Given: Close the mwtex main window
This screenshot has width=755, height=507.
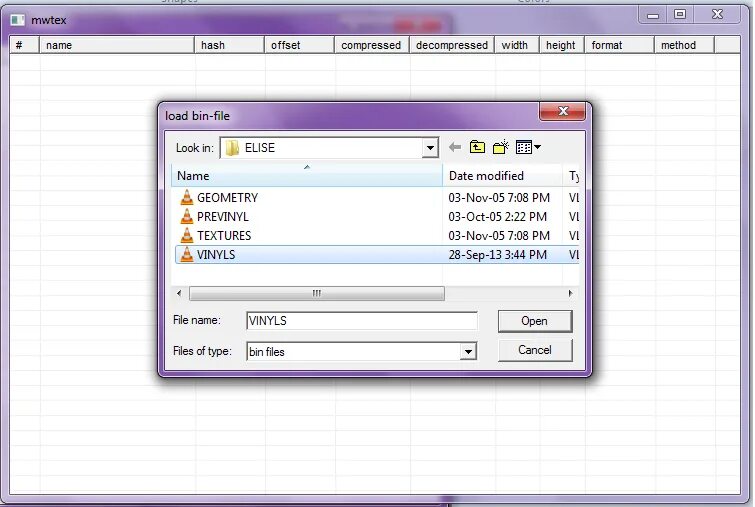Looking at the screenshot, I should (717, 14).
